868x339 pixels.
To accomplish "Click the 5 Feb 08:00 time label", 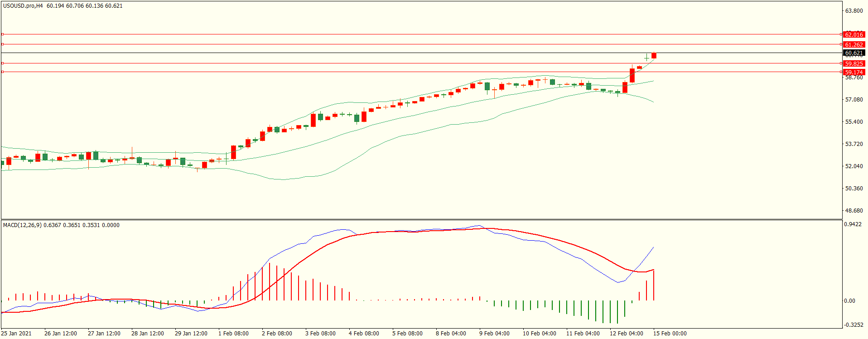I will pos(408,334).
